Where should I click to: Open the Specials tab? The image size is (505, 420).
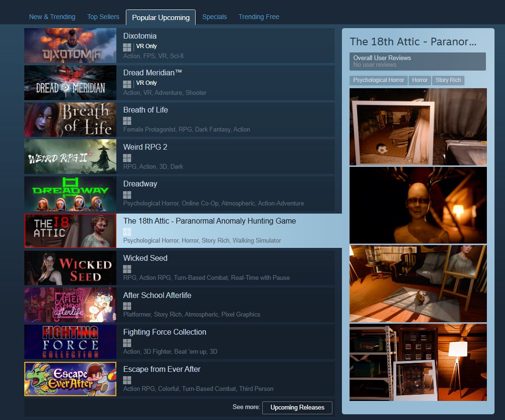(215, 17)
